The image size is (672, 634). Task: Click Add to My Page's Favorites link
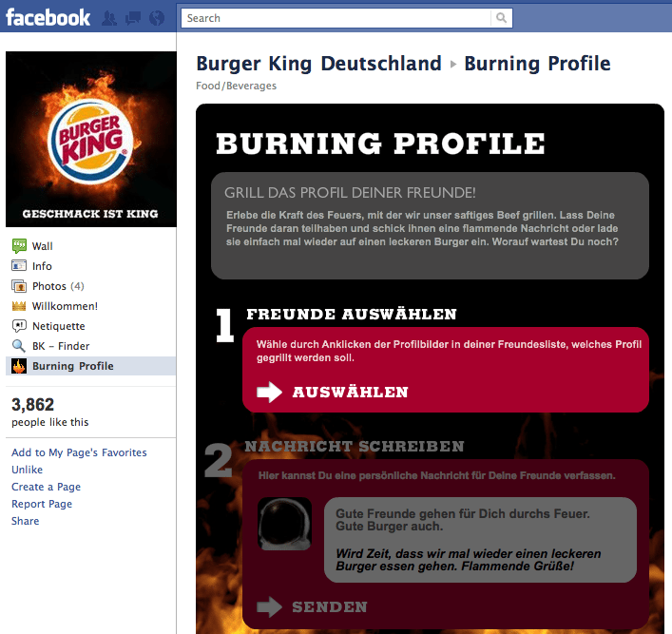(79, 452)
